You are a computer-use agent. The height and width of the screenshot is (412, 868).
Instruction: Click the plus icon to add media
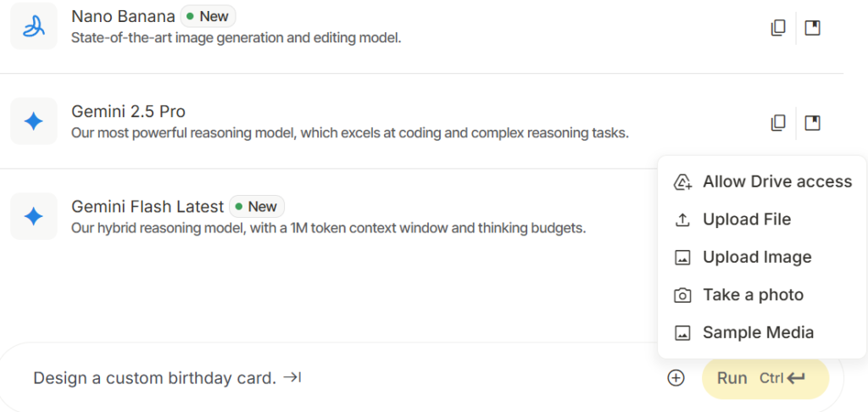tap(676, 378)
